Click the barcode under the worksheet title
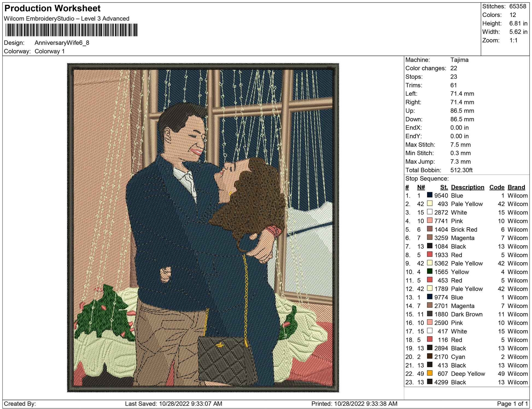Image resolution: width=532 pixels, height=409 pixels. (71, 30)
